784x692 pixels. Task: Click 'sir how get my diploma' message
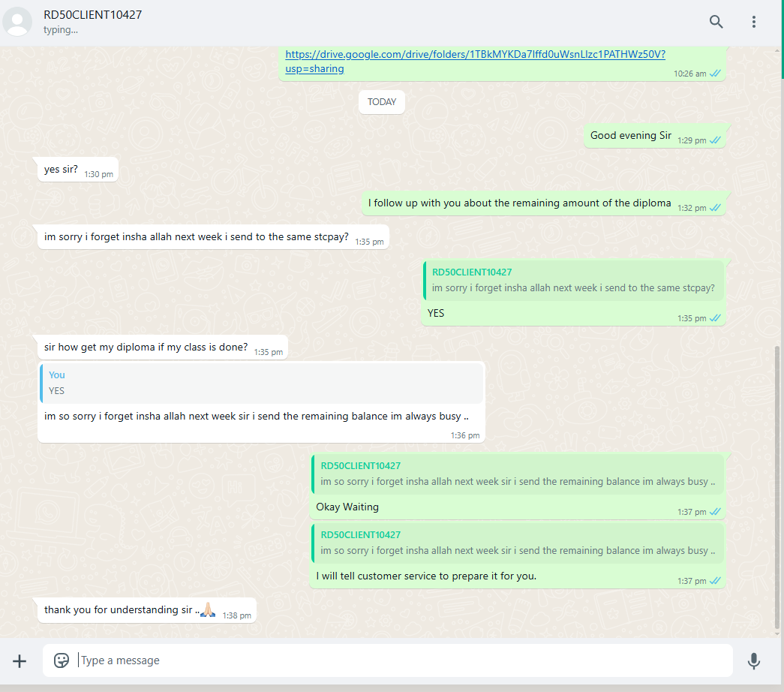click(163, 348)
